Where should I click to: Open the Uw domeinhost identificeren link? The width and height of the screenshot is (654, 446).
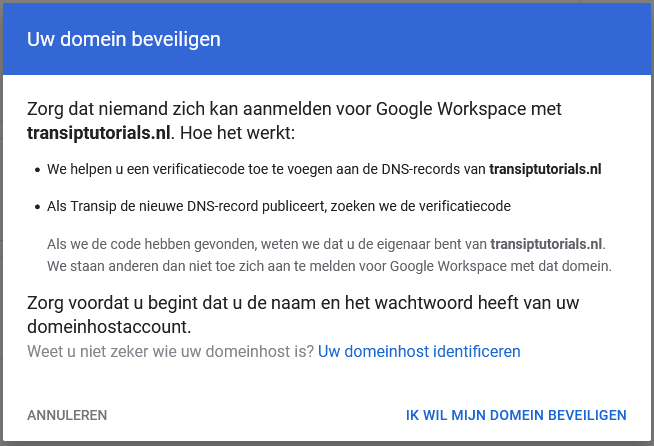coord(419,351)
